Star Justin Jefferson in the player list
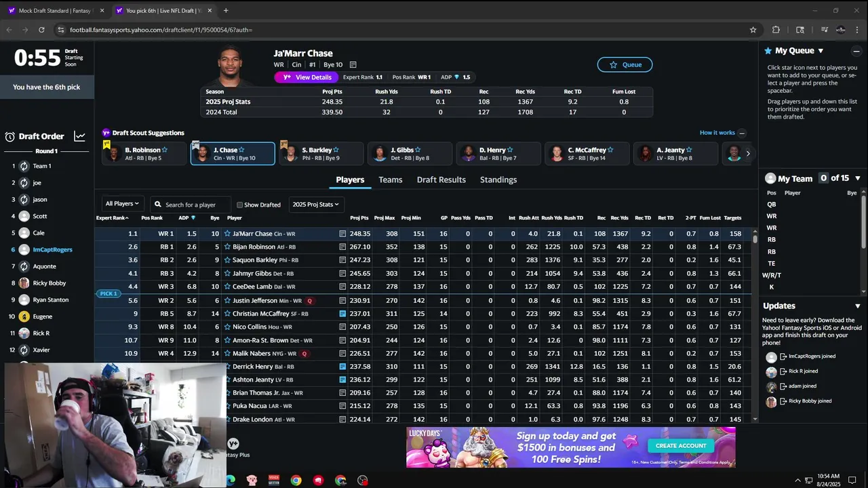868x488 pixels. (x=227, y=300)
